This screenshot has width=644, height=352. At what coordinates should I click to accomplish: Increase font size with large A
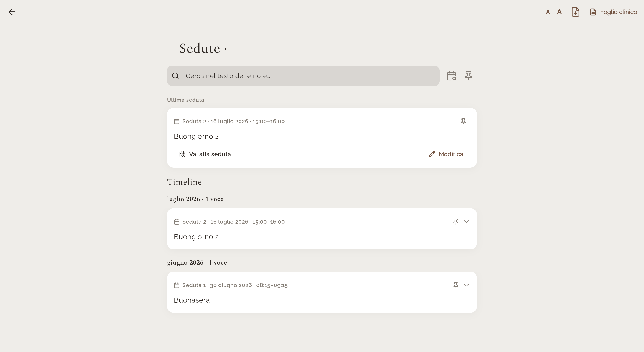(559, 12)
